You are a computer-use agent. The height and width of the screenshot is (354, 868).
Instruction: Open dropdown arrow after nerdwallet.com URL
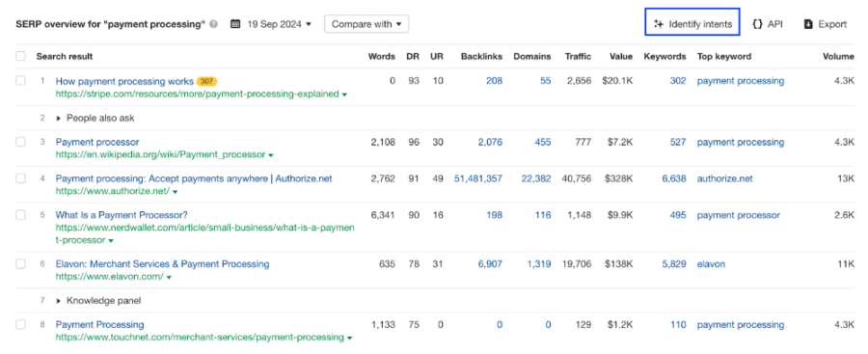pyautogui.click(x=111, y=241)
